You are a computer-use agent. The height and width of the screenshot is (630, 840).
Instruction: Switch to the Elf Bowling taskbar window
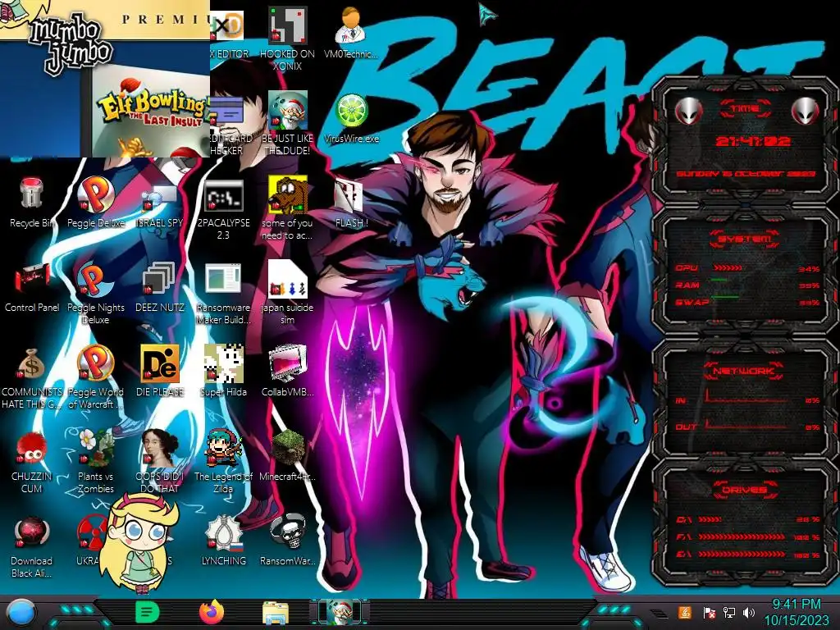click(340, 612)
